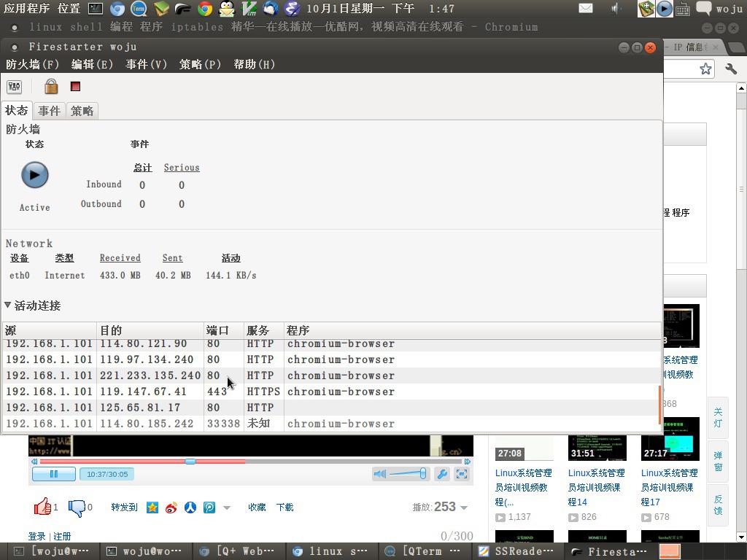The image size is (747, 560).
Task: Launch Firestarter from top panel icon
Action: point(183,9)
